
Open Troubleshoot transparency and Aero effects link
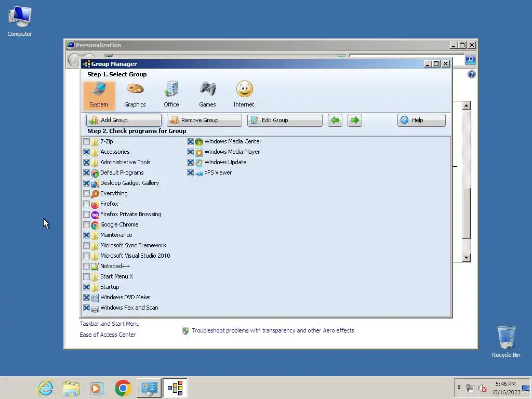[273, 330]
